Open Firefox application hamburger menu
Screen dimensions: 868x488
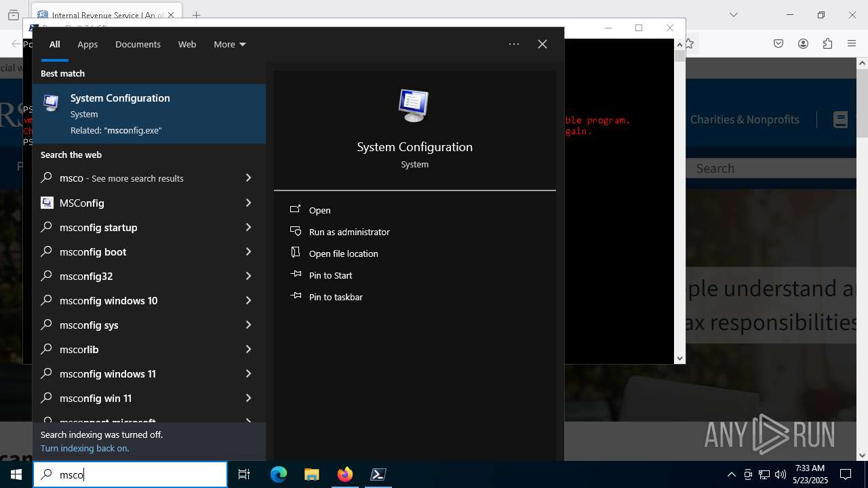pos(852,43)
